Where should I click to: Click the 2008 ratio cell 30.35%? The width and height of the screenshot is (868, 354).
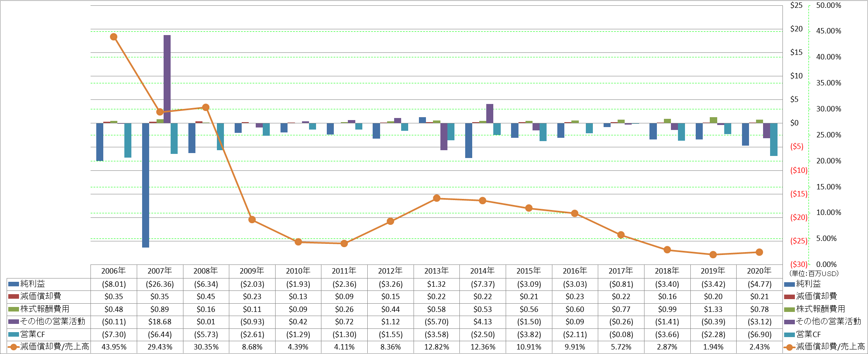(206, 347)
